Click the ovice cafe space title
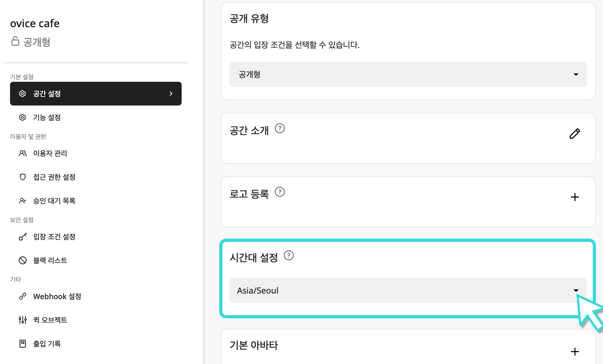This screenshot has height=364, width=603. [x=35, y=23]
